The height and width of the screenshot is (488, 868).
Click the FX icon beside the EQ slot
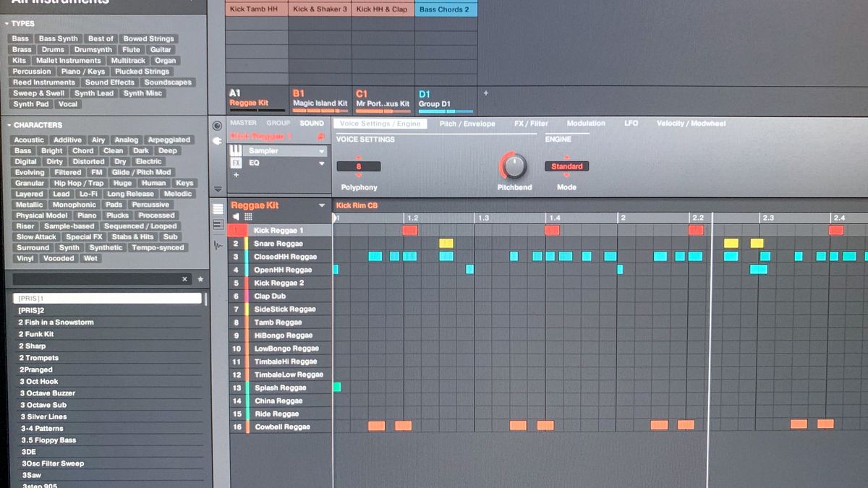point(235,163)
